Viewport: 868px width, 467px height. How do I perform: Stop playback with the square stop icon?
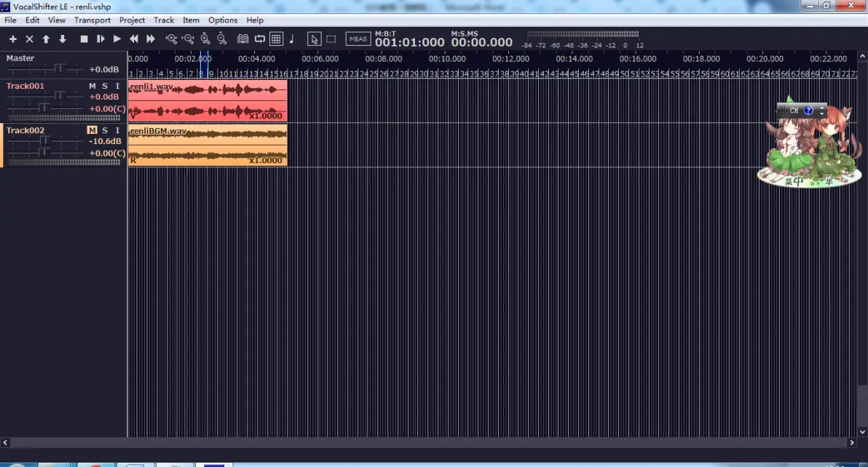(x=84, y=39)
